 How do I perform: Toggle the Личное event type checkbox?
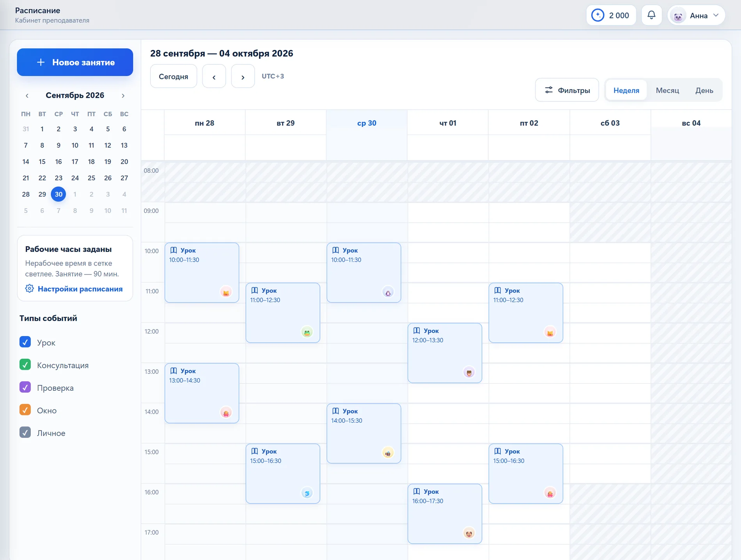(25, 432)
